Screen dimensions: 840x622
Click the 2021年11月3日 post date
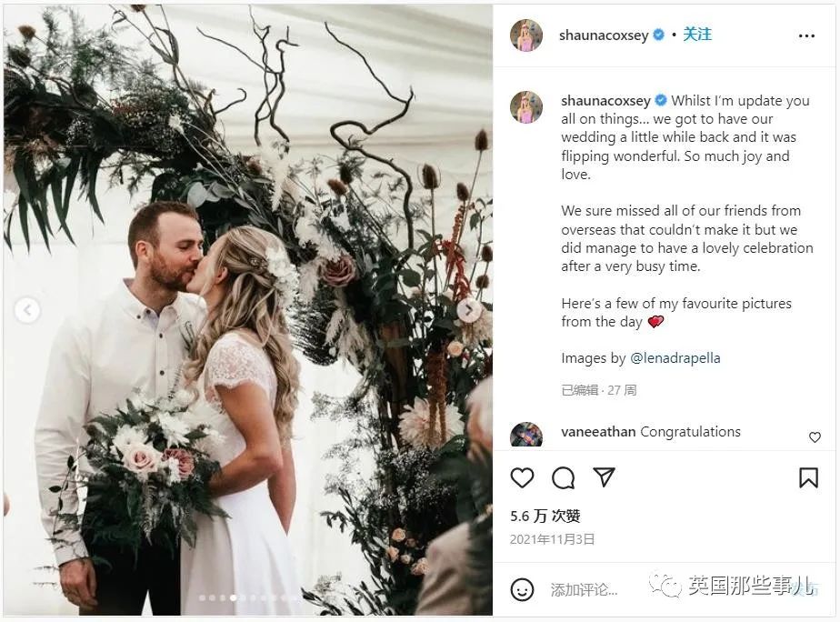(x=552, y=539)
